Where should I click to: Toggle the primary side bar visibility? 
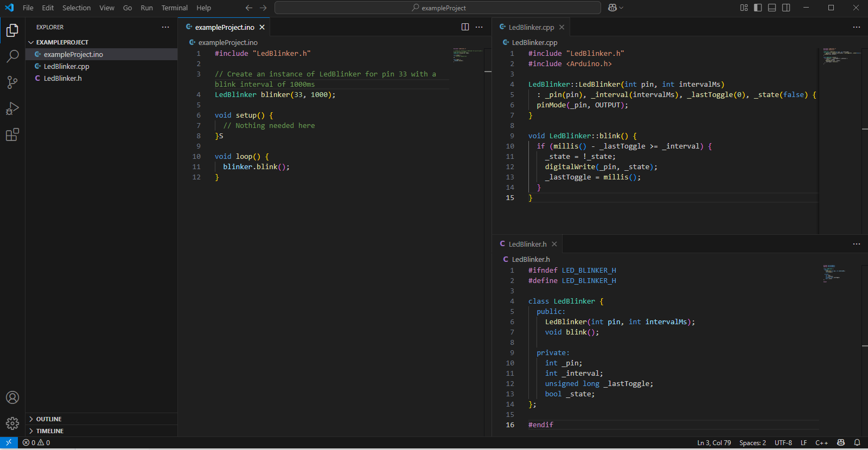pos(758,8)
